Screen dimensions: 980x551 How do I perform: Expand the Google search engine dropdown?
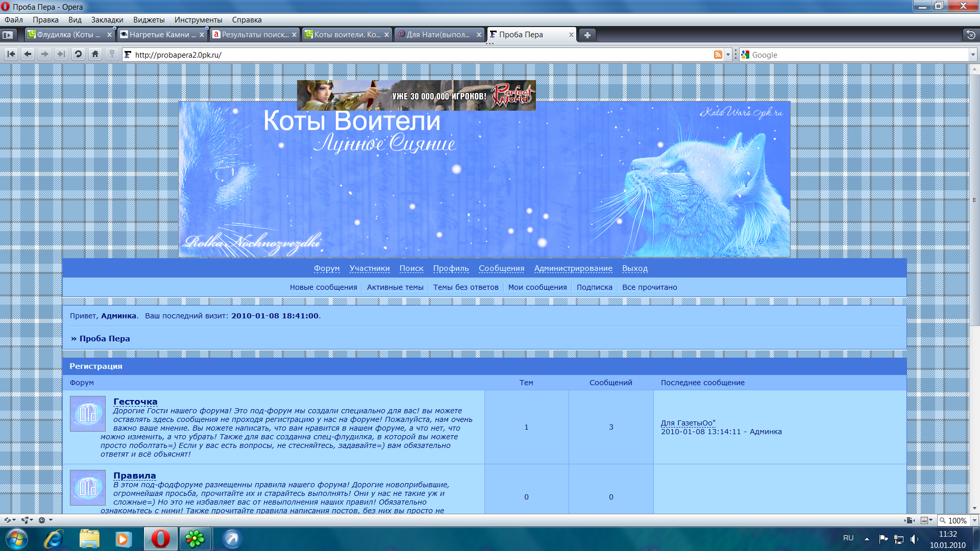pyautogui.click(x=973, y=55)
